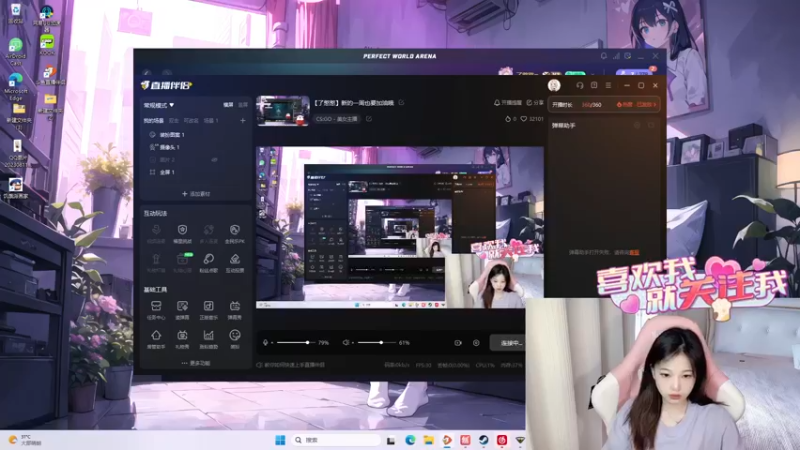Open the notification bell in Perfect World Arena
The height and width of the screenshot is (450, 800).
click(604, 56)
